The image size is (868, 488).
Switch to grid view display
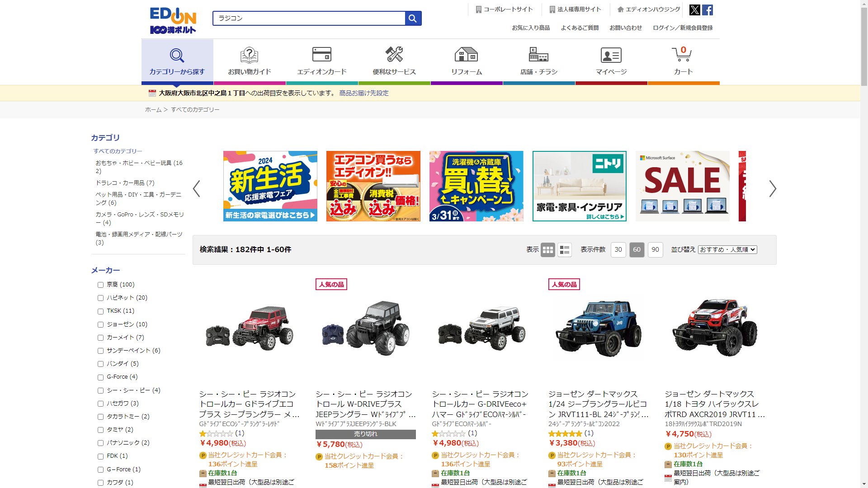(547, 249)
